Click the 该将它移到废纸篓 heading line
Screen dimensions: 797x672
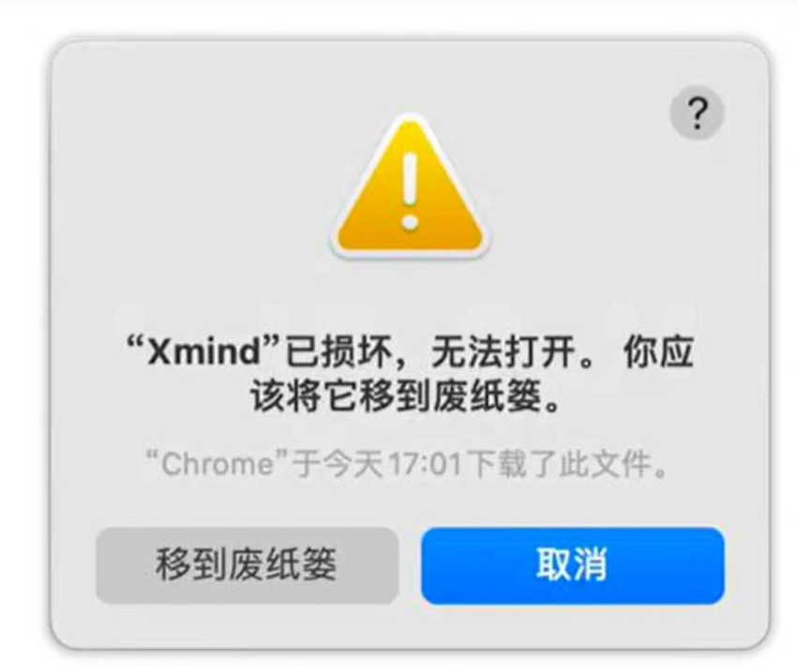[396, 396]
